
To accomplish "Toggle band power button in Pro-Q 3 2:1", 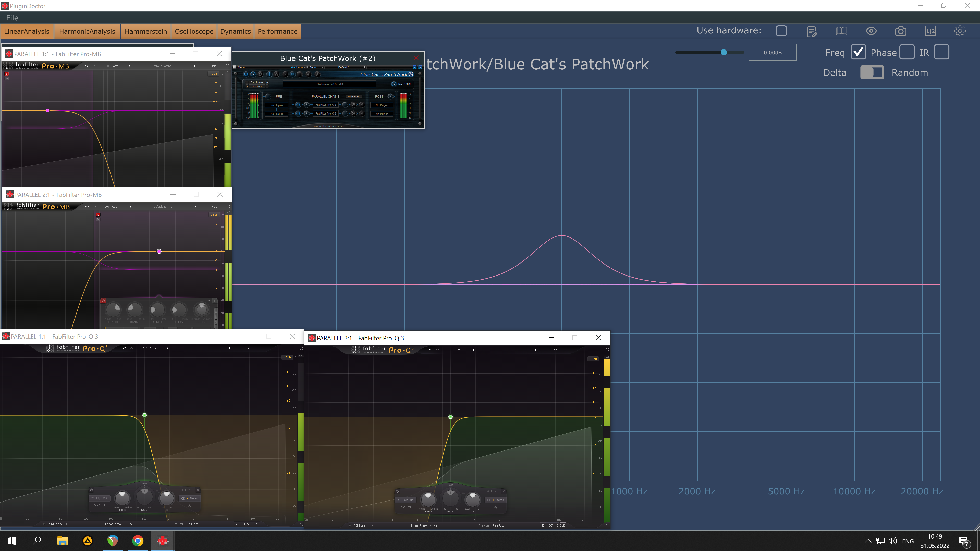I will click(x=397, y=491).
